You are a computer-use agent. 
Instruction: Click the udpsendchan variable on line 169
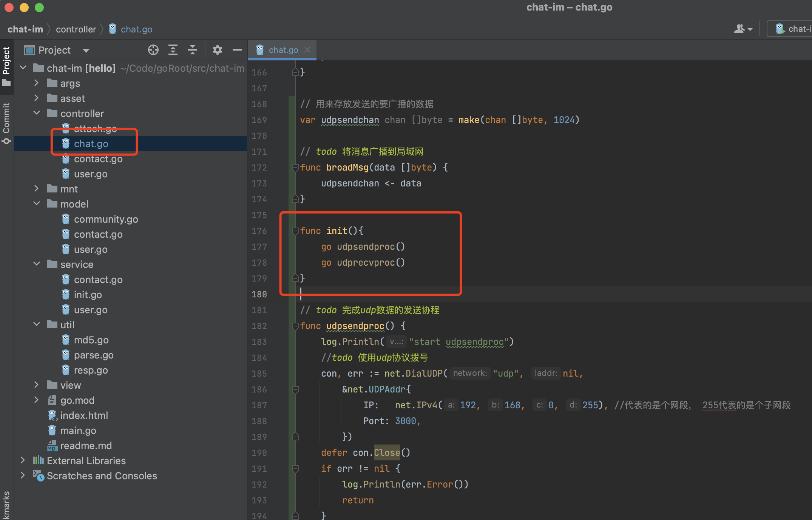350,120
